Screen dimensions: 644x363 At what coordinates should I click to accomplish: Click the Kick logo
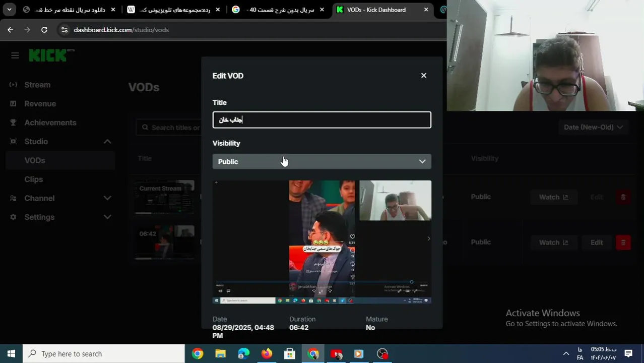click(x=51, y=55)
